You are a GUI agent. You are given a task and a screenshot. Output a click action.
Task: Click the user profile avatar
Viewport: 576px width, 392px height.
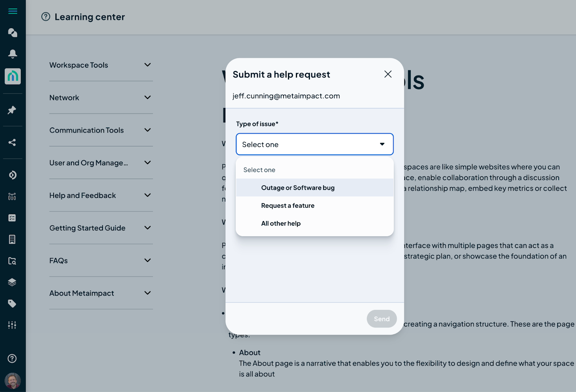click(x=13, y=380)
